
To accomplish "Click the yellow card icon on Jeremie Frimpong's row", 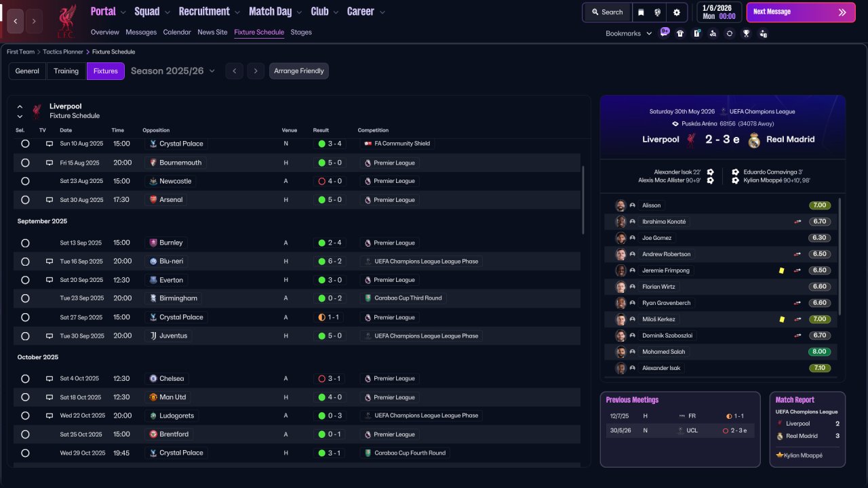I will 782,270.
